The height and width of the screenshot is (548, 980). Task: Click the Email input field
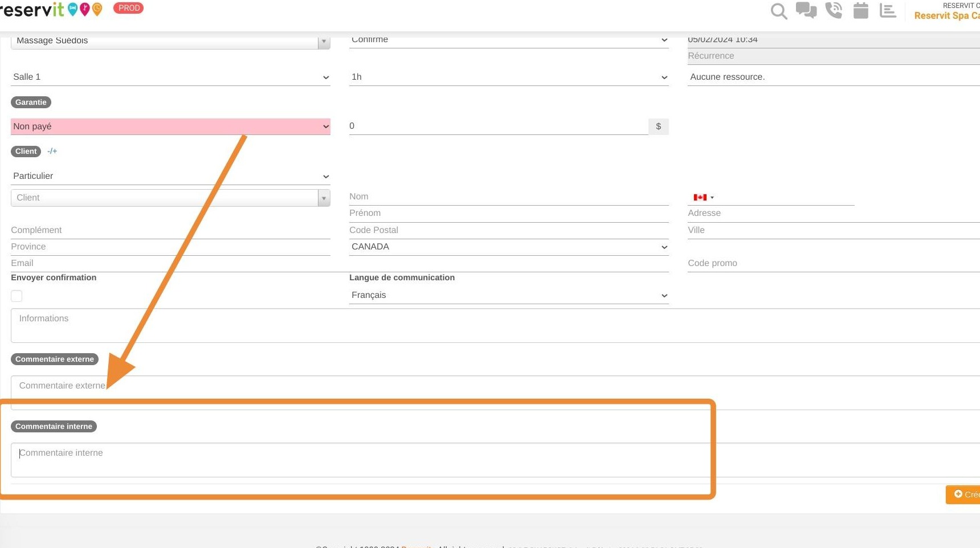pyautogui.click(x=340, y=263)
